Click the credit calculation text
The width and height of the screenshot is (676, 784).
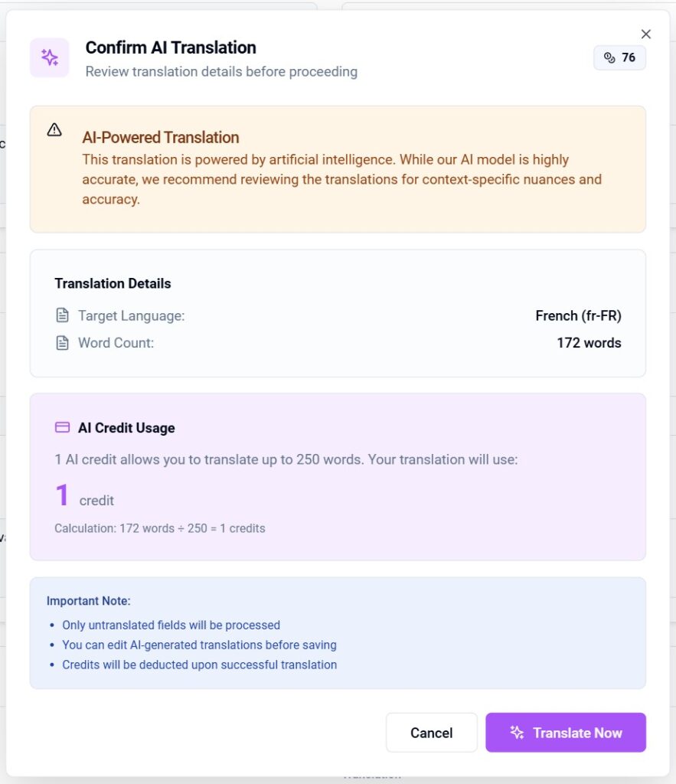pos(160,528)
